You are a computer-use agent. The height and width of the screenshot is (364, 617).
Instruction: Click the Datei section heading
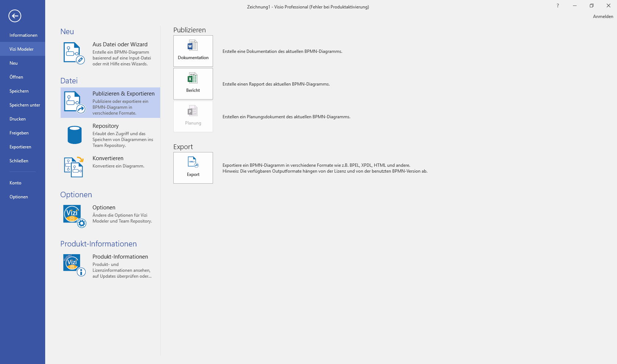click(69, 81)
